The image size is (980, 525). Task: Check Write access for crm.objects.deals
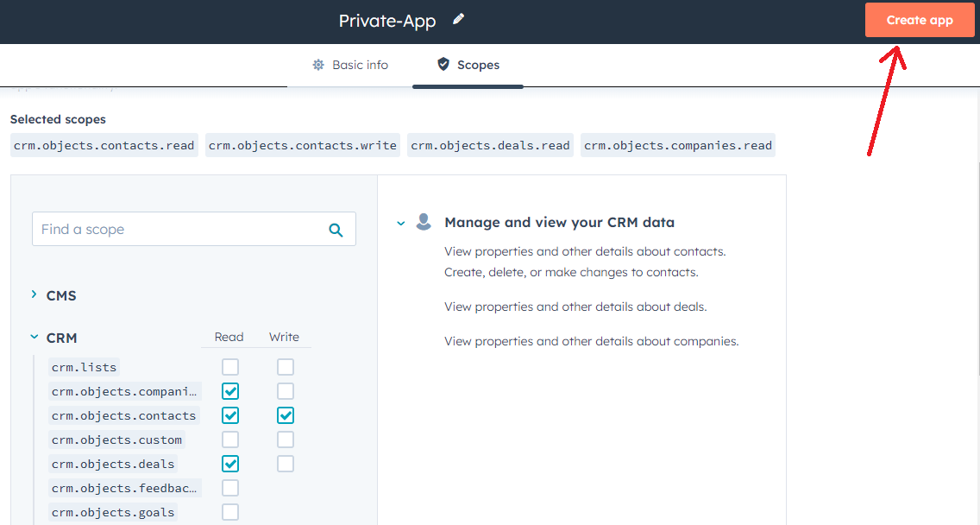[x=286, y=464]
